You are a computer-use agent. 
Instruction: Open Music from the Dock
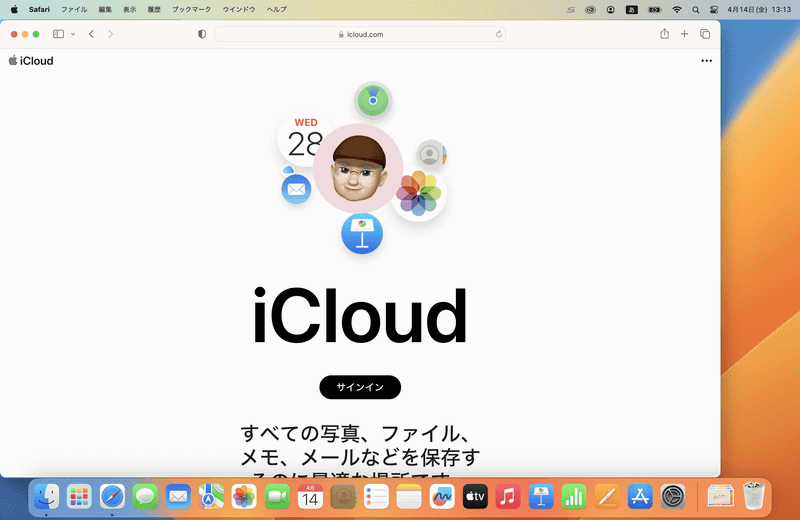coord(508,497)
